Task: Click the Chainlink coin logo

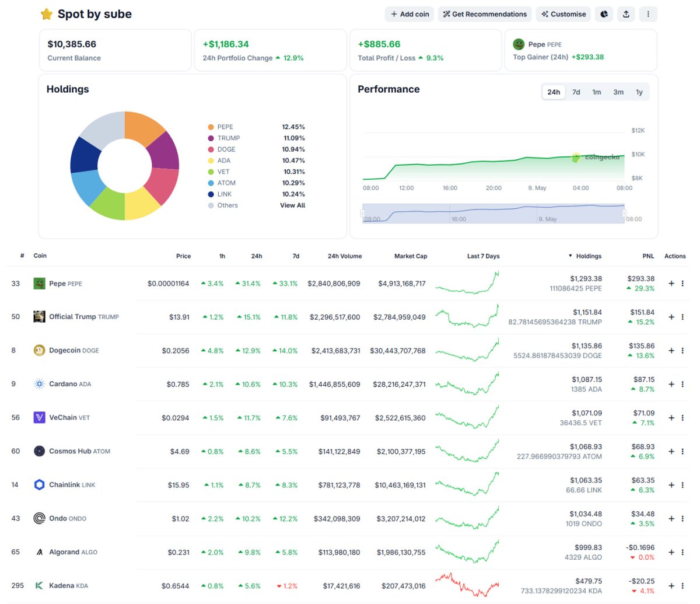Action: point(39,485)
